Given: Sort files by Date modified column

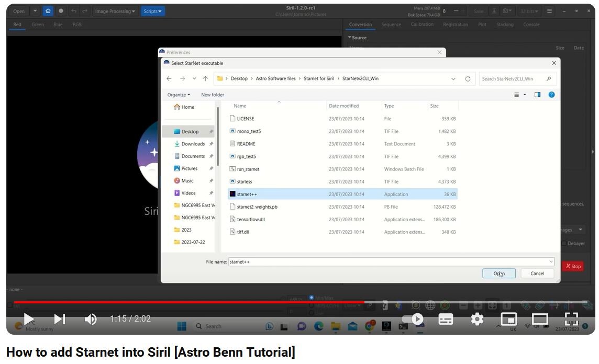Looking at the screenshot, I should click(344, 106).
